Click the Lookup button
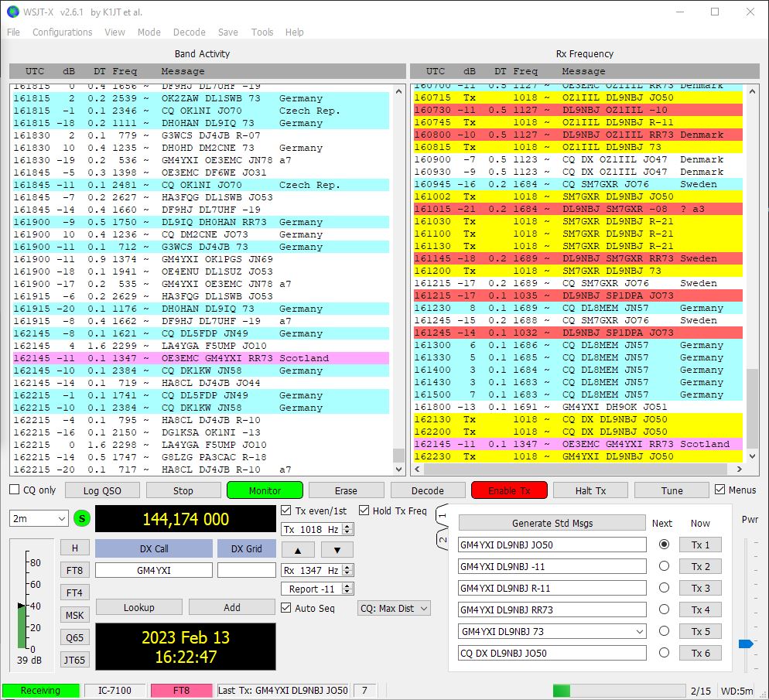Screen dimensions: 769x700 [x=138, y=607]
